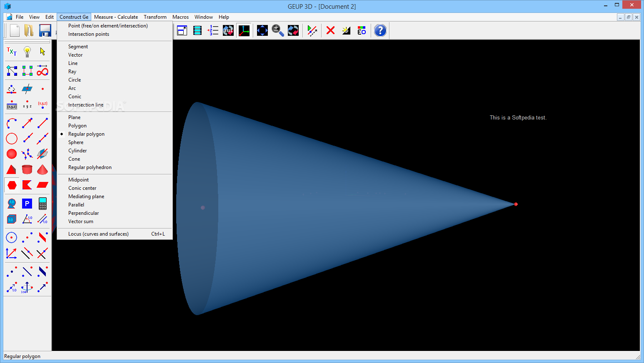
Task: Select the angle measurement tool icon
Action: click(27, 219)
